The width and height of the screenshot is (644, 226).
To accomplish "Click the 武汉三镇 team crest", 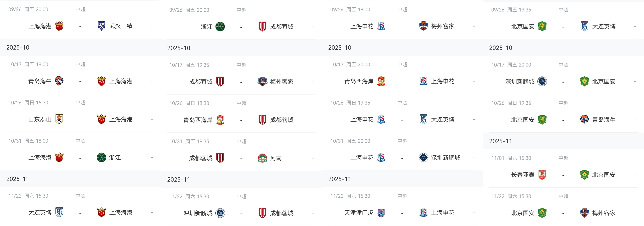I will coord(101,26).
